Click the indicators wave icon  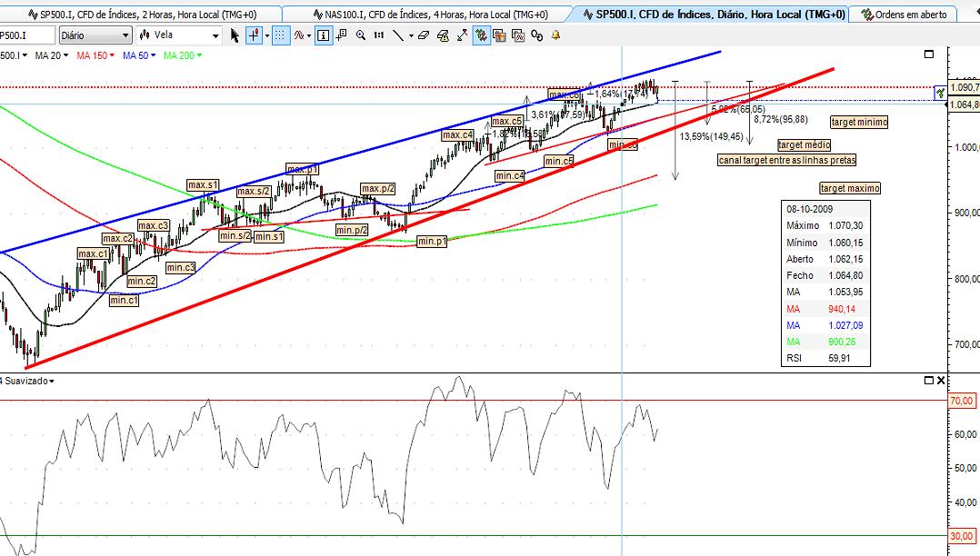pos(299,35)
